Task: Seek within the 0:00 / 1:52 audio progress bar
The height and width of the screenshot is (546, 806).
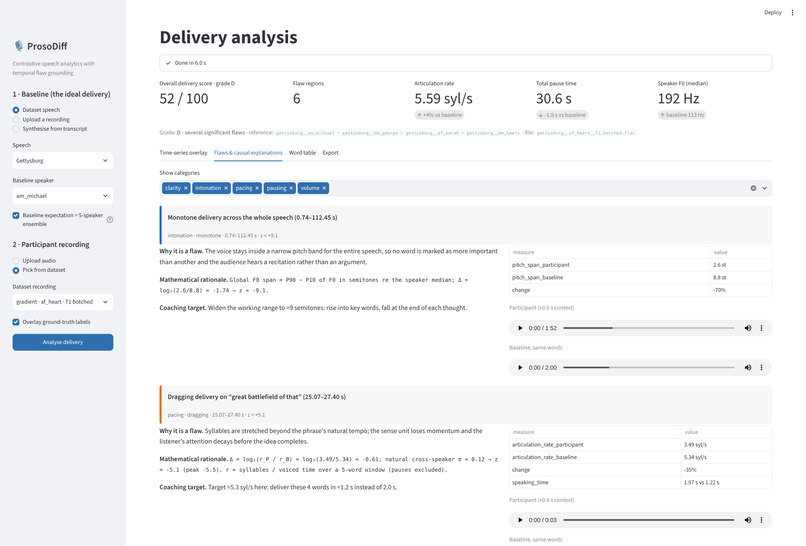Action: click(649, 328)
